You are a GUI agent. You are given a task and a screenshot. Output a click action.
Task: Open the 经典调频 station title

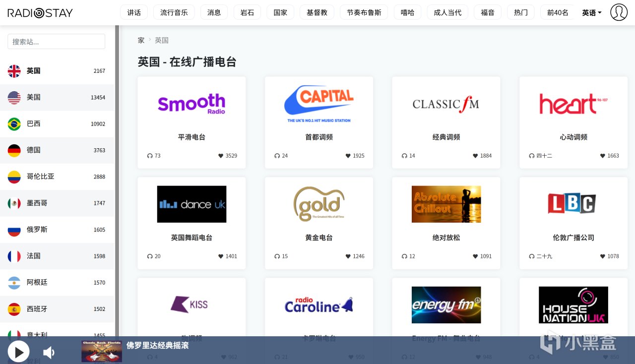(x=446, y=137)
